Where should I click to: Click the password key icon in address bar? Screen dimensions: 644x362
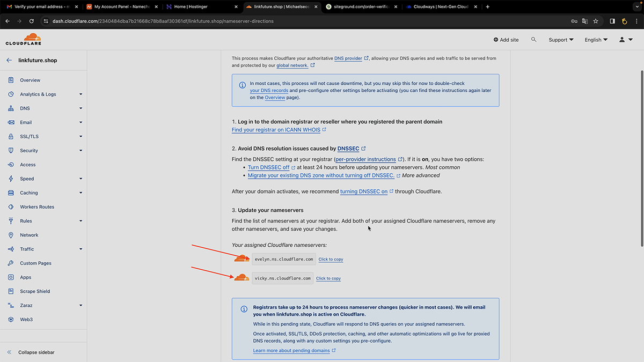coord(574,21)
